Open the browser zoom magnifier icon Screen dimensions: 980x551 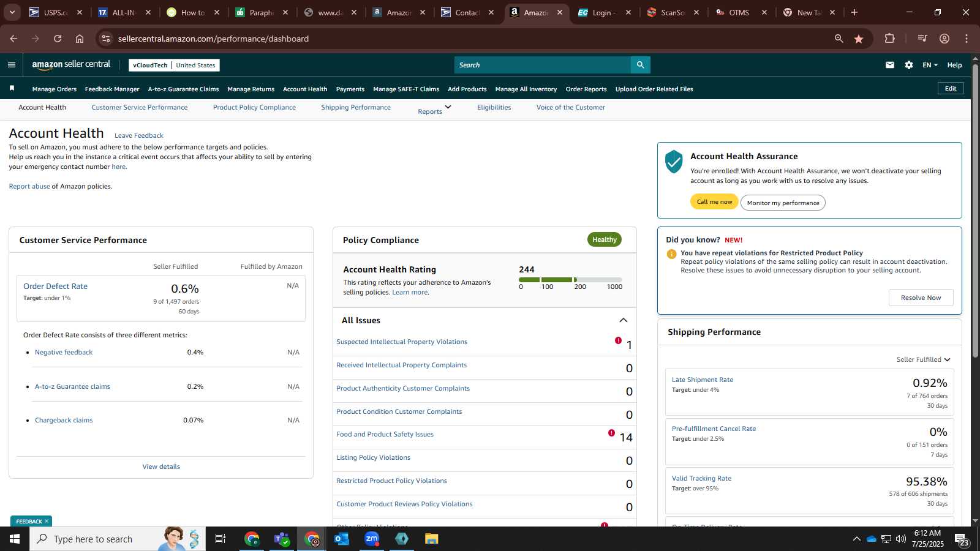(x=839, y=39)
